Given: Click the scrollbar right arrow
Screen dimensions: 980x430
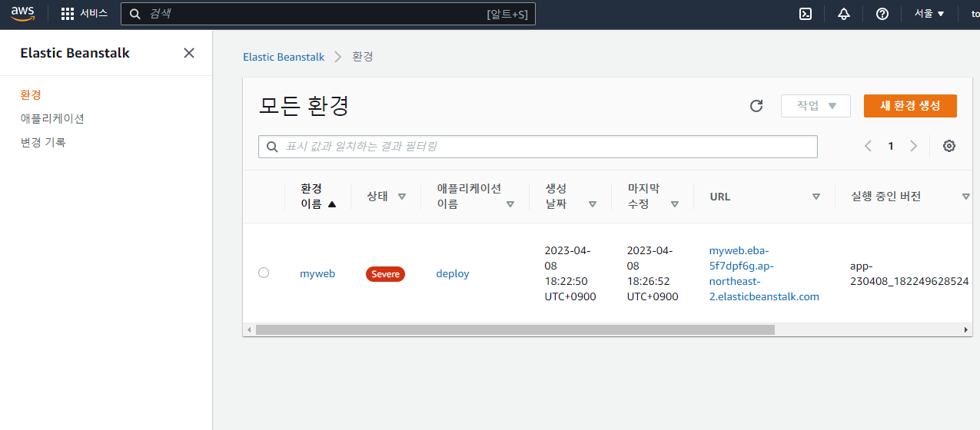Looking at the screenshot, I should [967, 329].
